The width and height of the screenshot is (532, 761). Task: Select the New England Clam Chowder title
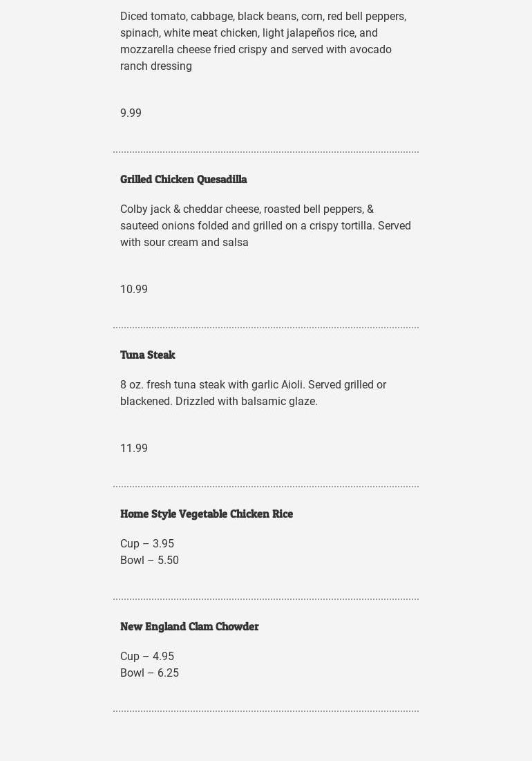click(189, 626)
